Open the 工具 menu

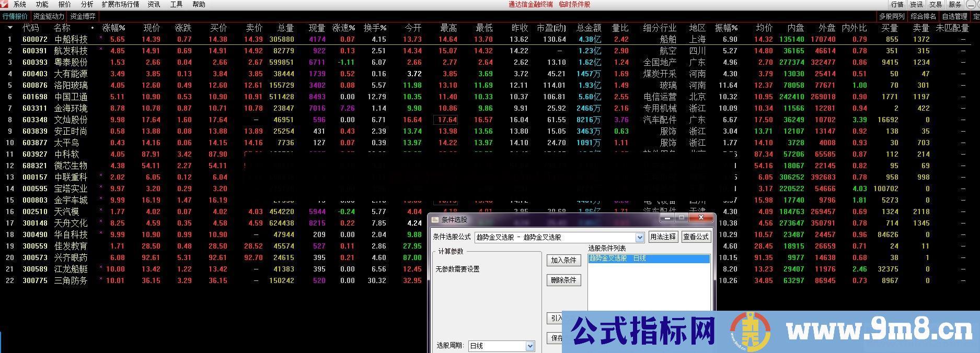[x=177, y=4]
